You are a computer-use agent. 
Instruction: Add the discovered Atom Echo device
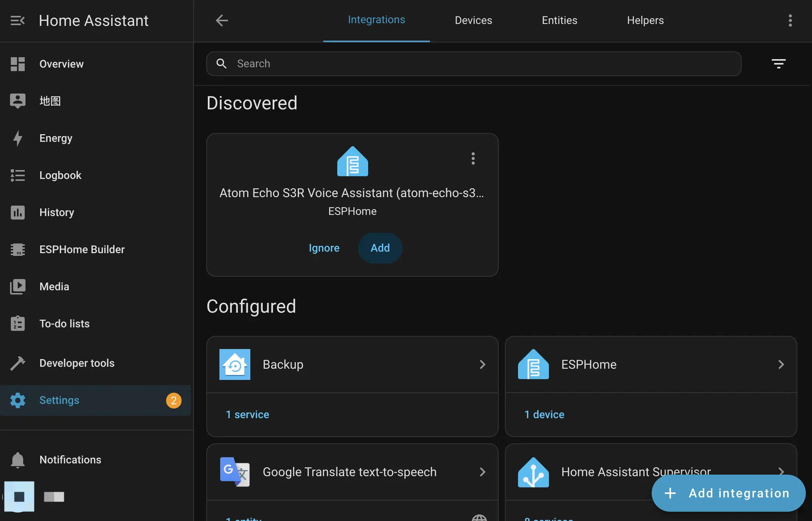(x=380, y=248)
